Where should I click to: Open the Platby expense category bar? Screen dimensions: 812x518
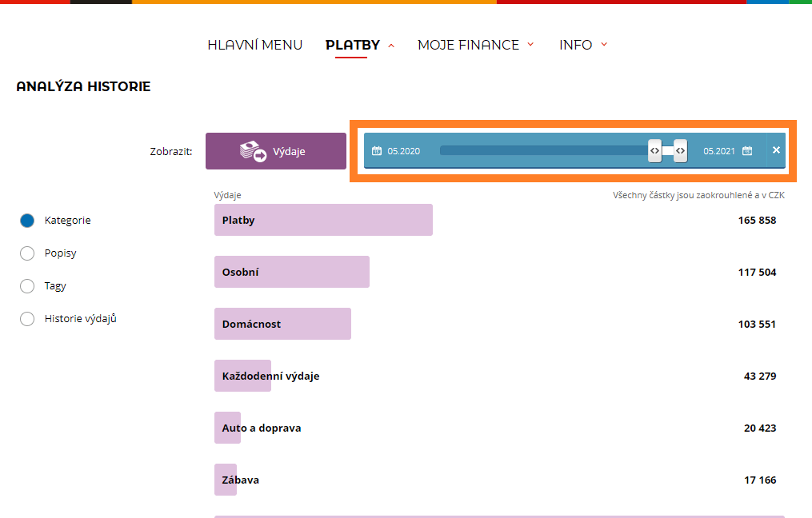click(323, 220)
